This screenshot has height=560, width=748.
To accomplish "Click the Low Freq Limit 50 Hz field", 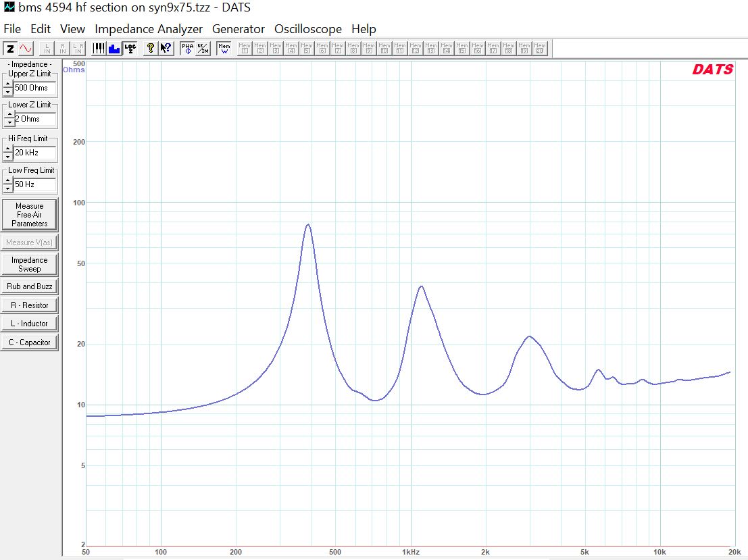I will pos(34,184).
